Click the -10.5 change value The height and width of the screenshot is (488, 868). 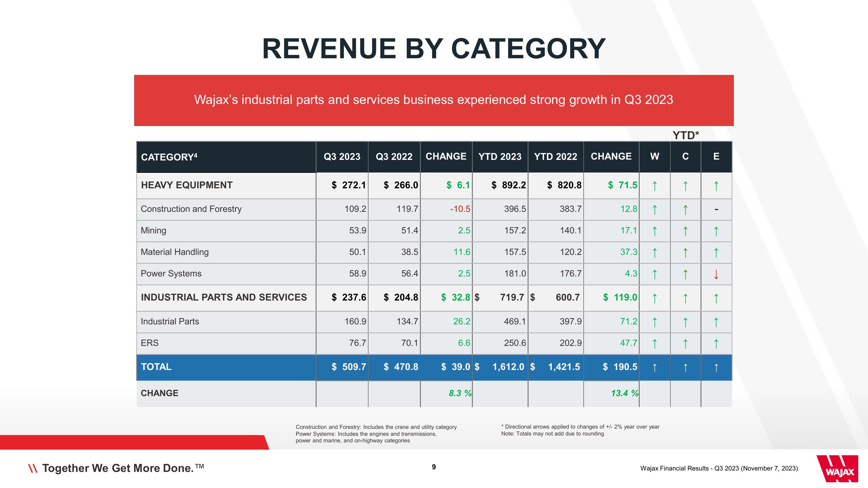coord(460,209)
